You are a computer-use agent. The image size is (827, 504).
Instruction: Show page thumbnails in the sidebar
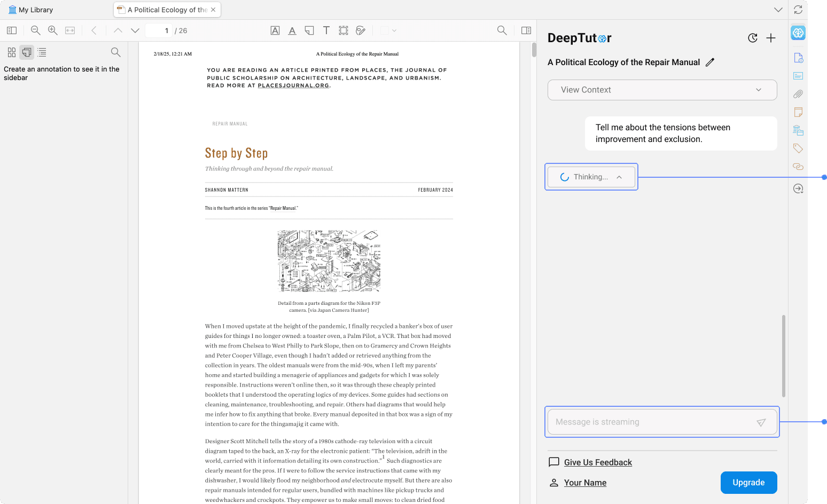click(x=12, y=52)
